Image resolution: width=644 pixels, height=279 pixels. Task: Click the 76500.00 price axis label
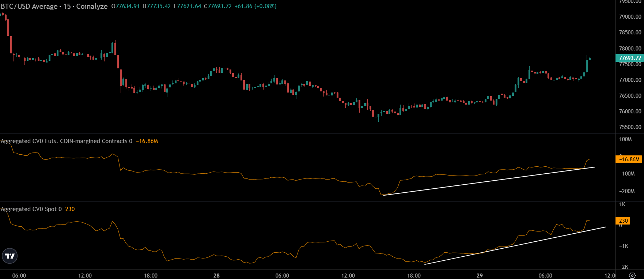(630, 96)
